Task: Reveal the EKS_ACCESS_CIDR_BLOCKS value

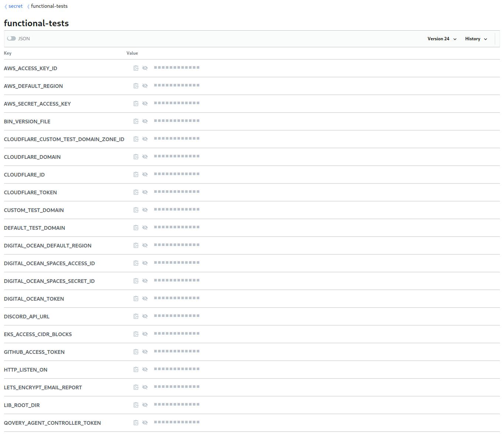Action: (x=145, y=334)
